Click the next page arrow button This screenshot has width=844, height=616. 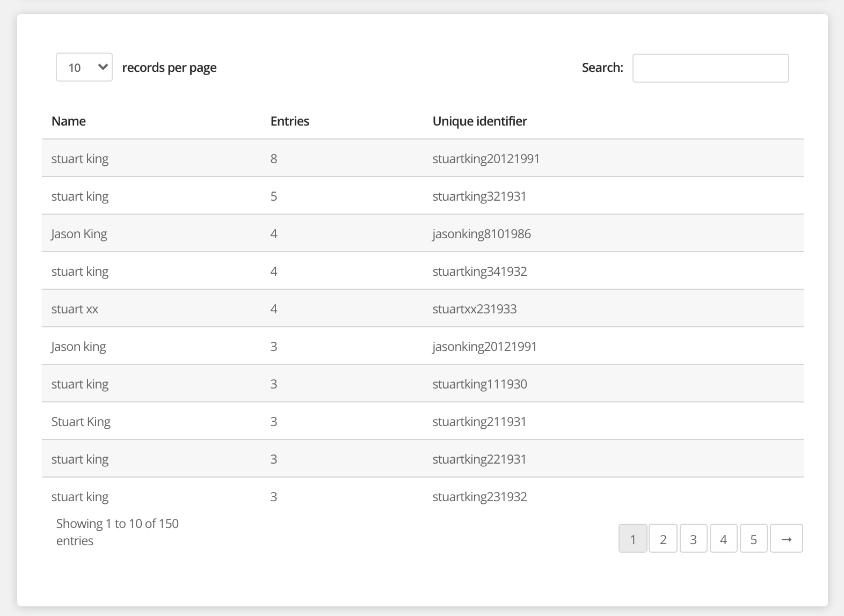click(x=786, y=539)
